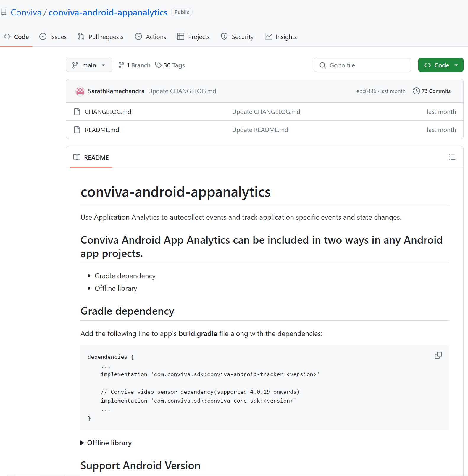Click SarathRamachandra's avatar image
This screenshot has width=468, height=476.
pos(80,91)
